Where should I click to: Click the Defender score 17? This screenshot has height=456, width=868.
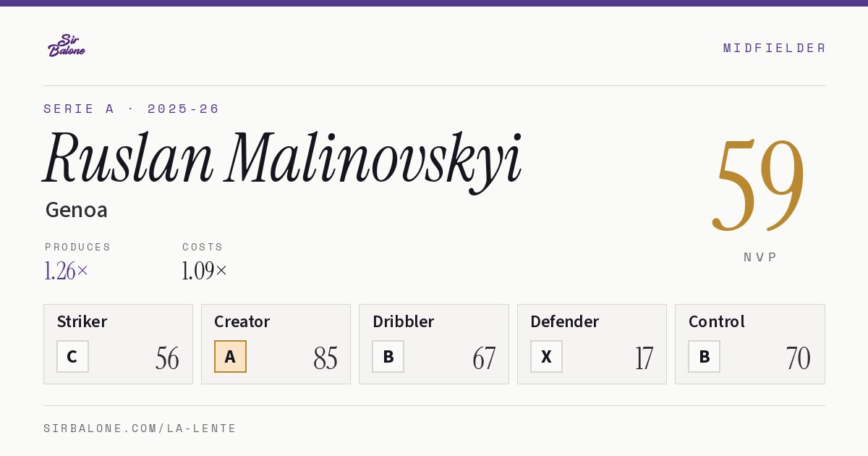(x=644, y=358)
